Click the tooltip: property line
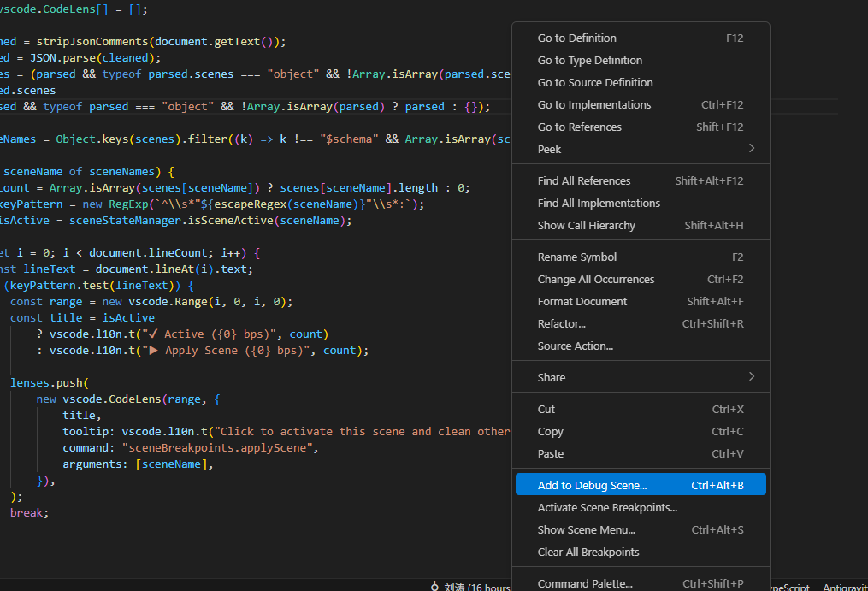This screenshot has width=868, height=591. tap(286, 431)
